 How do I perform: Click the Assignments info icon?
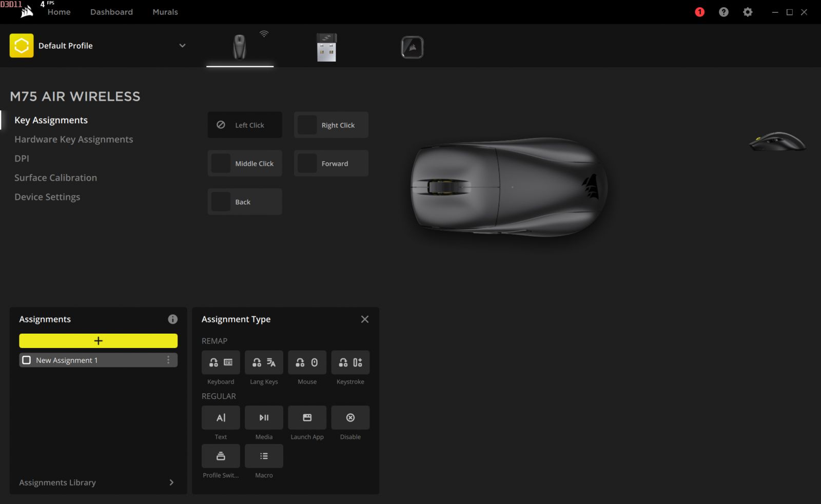pos(172,319)
